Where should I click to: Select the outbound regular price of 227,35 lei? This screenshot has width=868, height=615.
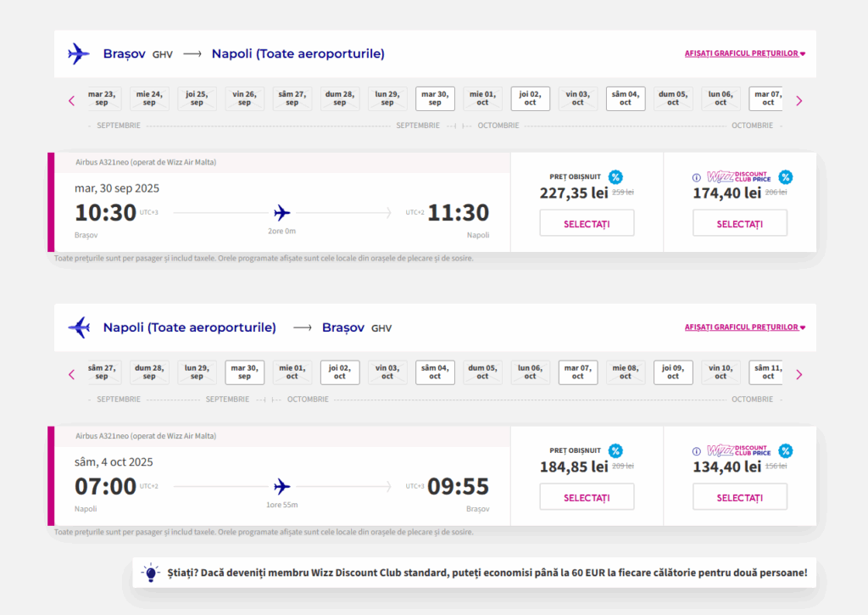point(587,224)
